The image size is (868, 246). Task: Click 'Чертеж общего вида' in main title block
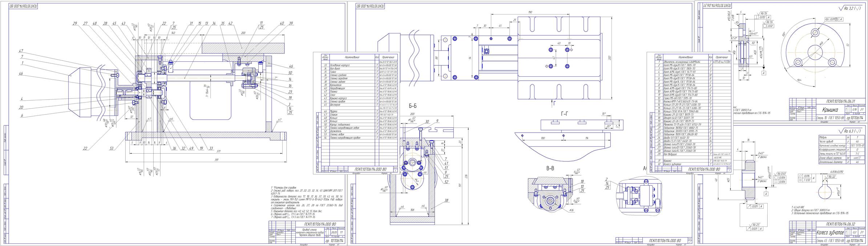click(x=310, y=235)
